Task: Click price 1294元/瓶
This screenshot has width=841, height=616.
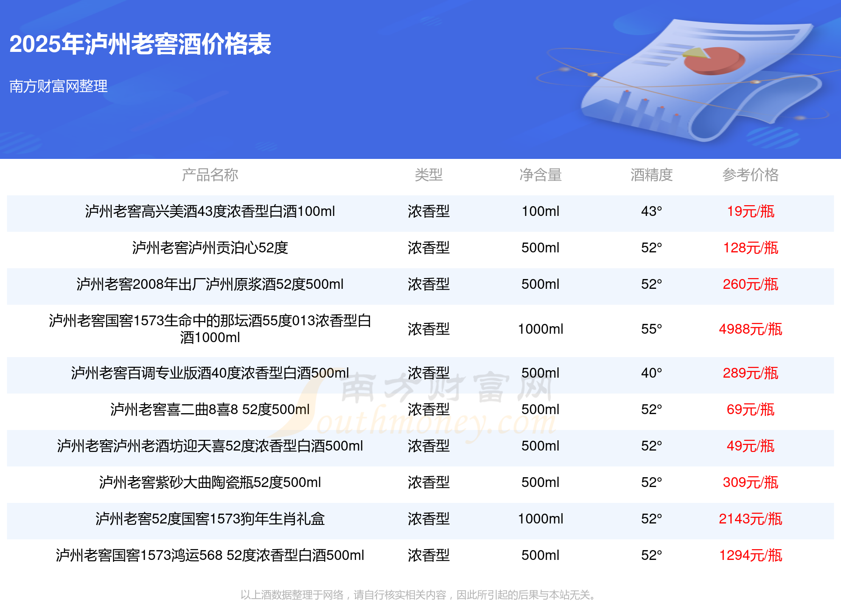Action: point(750,555)
